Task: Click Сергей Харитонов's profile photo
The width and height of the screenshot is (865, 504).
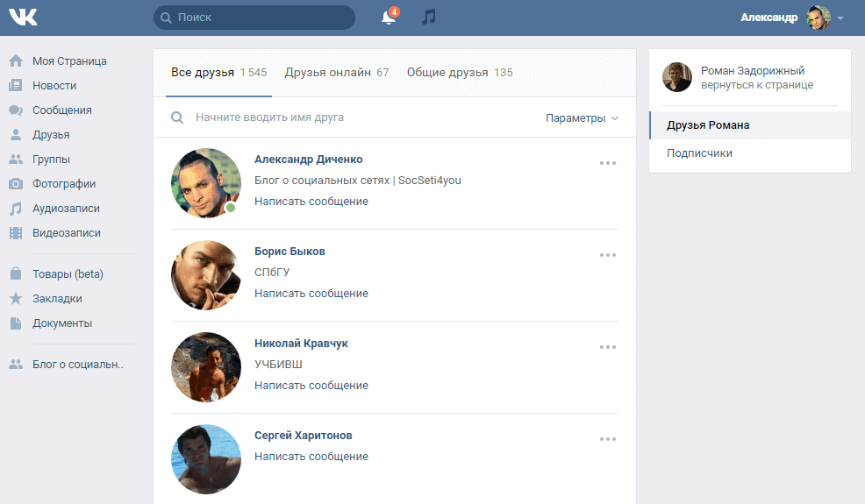Action: 206,459
